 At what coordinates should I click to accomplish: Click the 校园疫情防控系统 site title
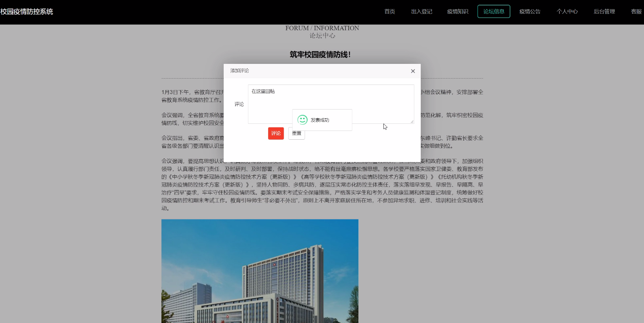pos(27,12)
